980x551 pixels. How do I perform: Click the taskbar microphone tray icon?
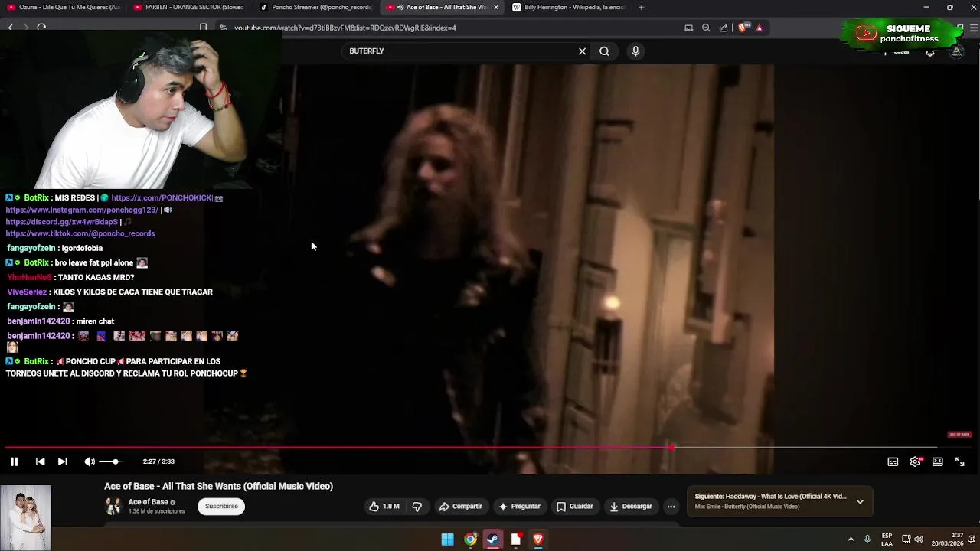[x=867, y=540]
